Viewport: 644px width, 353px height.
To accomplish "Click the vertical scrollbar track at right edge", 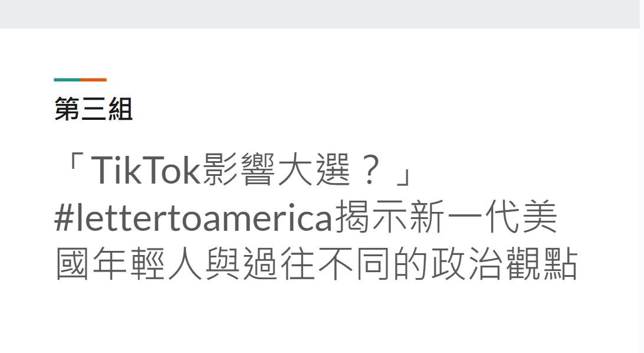I will coord(642,177).
